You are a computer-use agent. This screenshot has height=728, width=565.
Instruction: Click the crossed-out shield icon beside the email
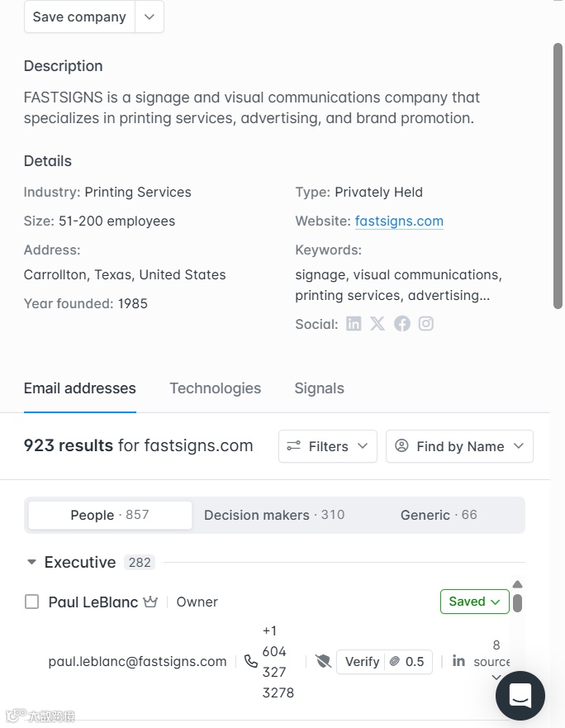click(323, 661)
